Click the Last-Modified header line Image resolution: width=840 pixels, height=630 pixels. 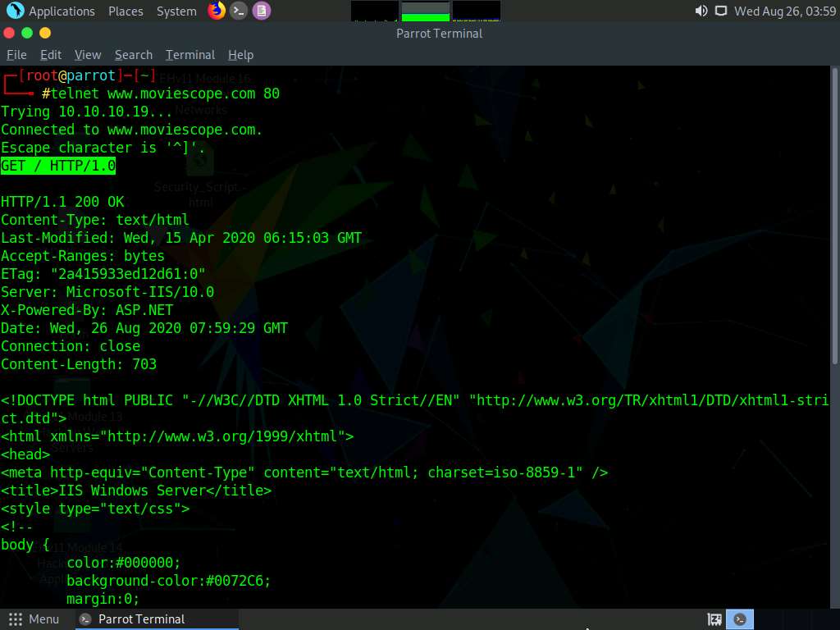tap(181, 238)
